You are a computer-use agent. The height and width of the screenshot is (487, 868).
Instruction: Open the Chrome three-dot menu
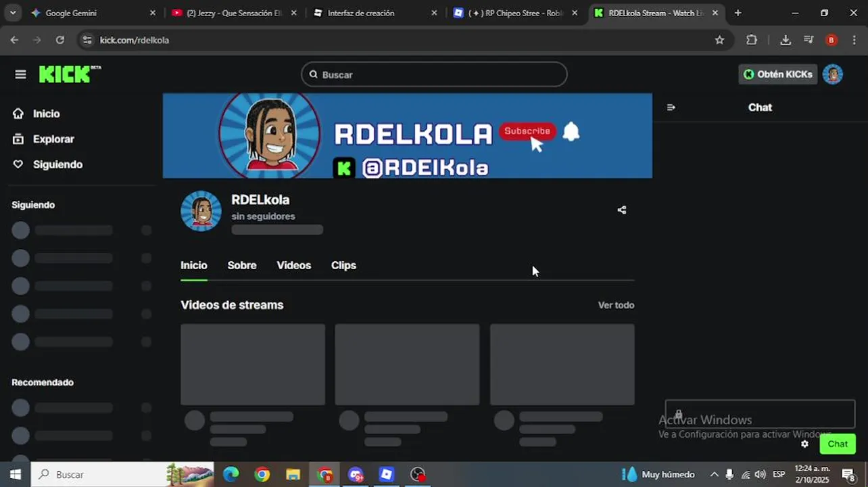(x=854, y=40)
